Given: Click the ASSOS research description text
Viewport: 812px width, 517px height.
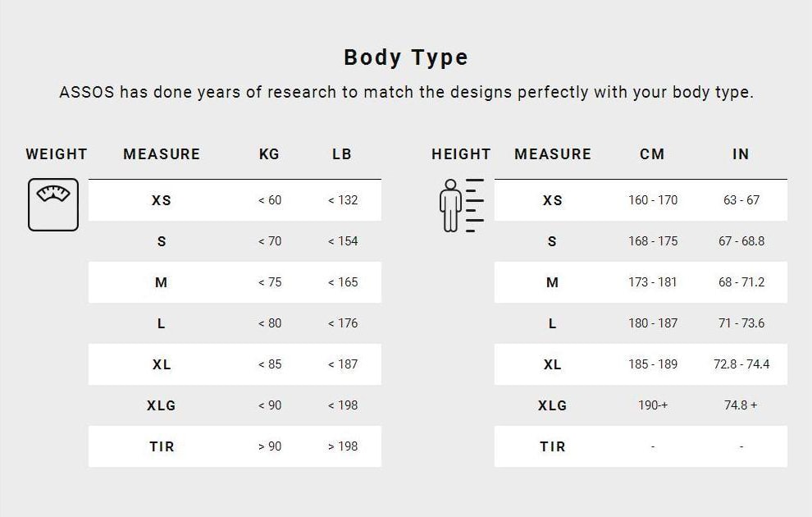Looking at the screenshot, I should point(406,92).
